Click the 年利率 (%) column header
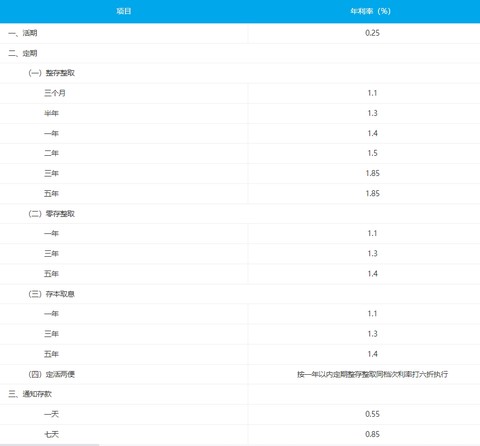 [370, 11]
